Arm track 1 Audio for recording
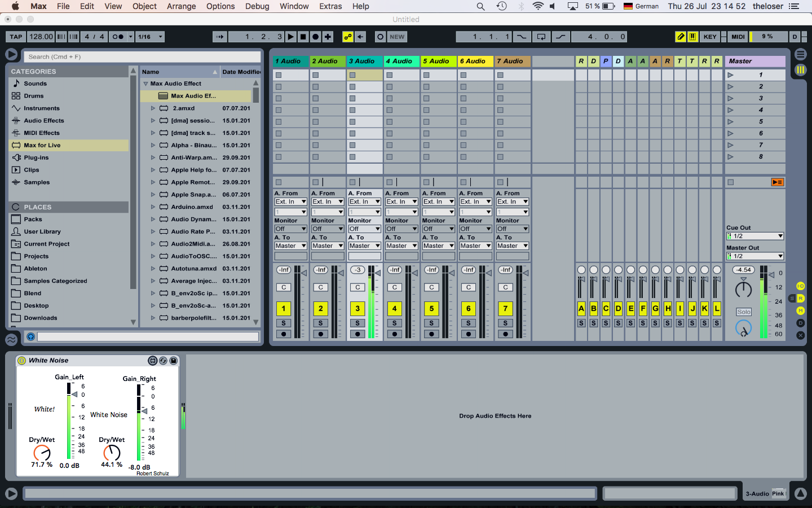812x508 pixels. point(284,334)
